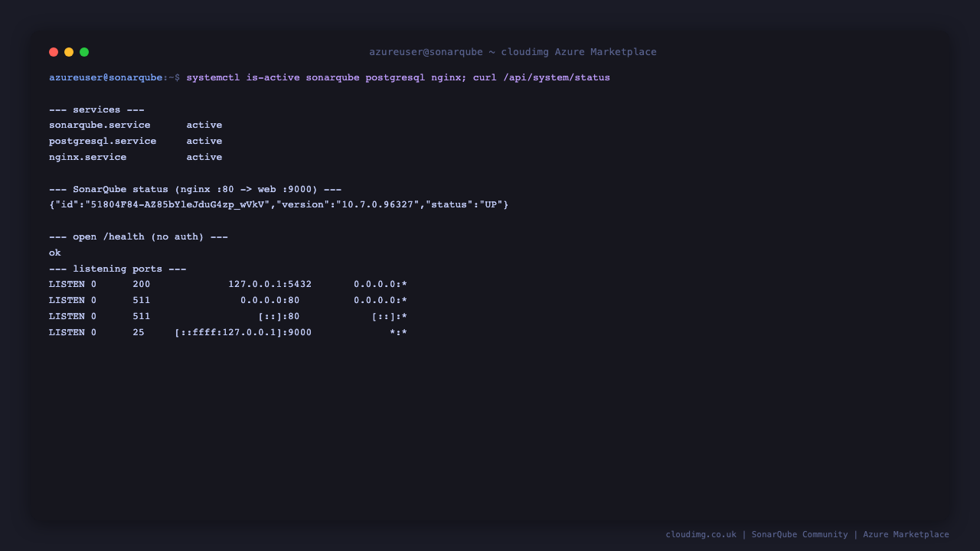
Task: Select the sonarqube.service line
Action: [136, 125]
